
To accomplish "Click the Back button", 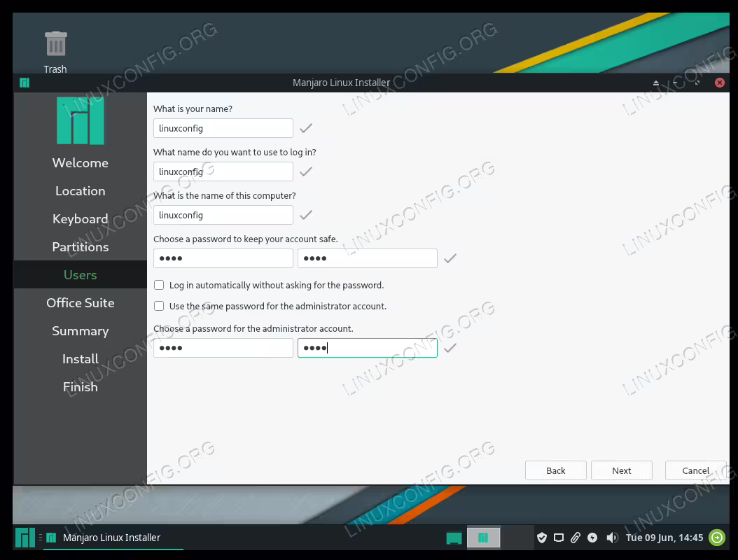I will (556, 470).
